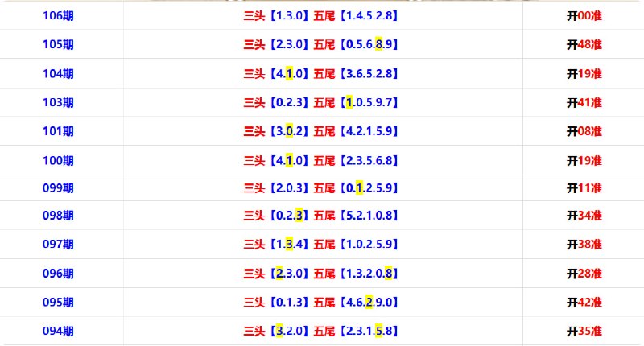Image resolution: width=644 pixels, height=346 pixels.
Task: Select the 095期 period cell
Action: (x=58, y=302)
